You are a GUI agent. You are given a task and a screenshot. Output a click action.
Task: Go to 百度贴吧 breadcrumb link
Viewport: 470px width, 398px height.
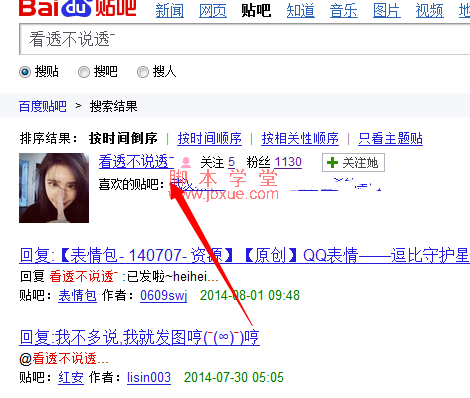pos(43,107)
